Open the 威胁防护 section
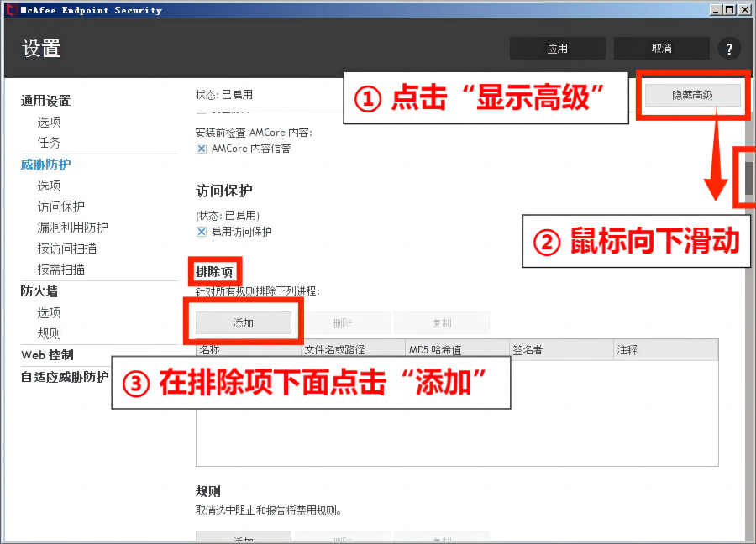Screen dimensions: 756x544 [46, 165]
